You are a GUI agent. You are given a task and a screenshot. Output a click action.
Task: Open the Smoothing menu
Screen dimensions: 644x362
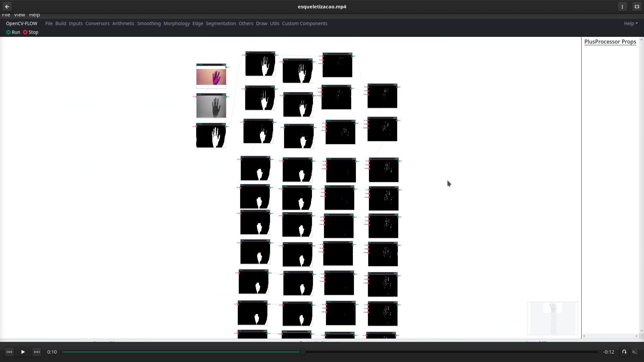coord(149,23)
